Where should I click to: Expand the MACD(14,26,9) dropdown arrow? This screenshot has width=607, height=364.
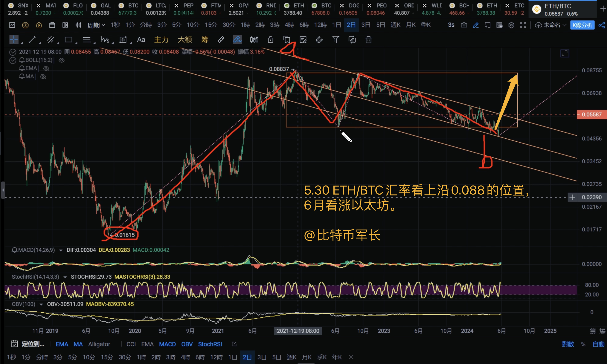[x=61, y=250]
